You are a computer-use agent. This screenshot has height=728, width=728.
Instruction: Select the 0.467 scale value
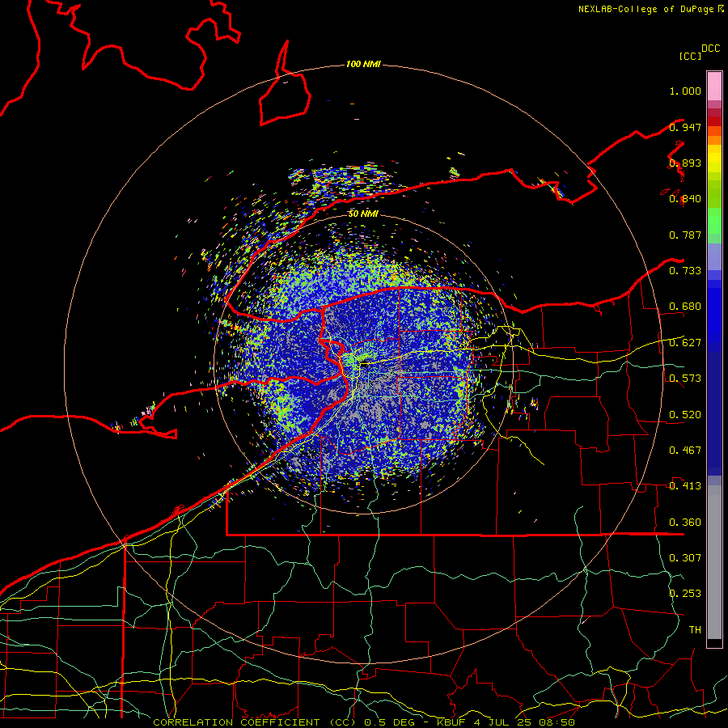click(x=685, y=451)
